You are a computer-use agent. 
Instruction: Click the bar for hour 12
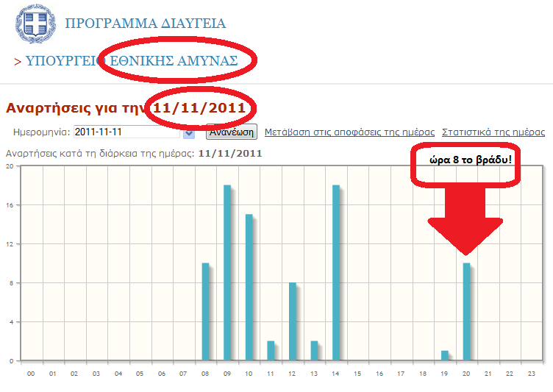[293, 321]
